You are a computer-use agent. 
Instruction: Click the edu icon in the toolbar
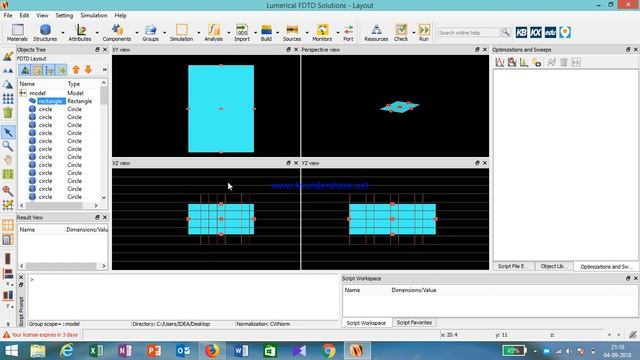point(550,32)
